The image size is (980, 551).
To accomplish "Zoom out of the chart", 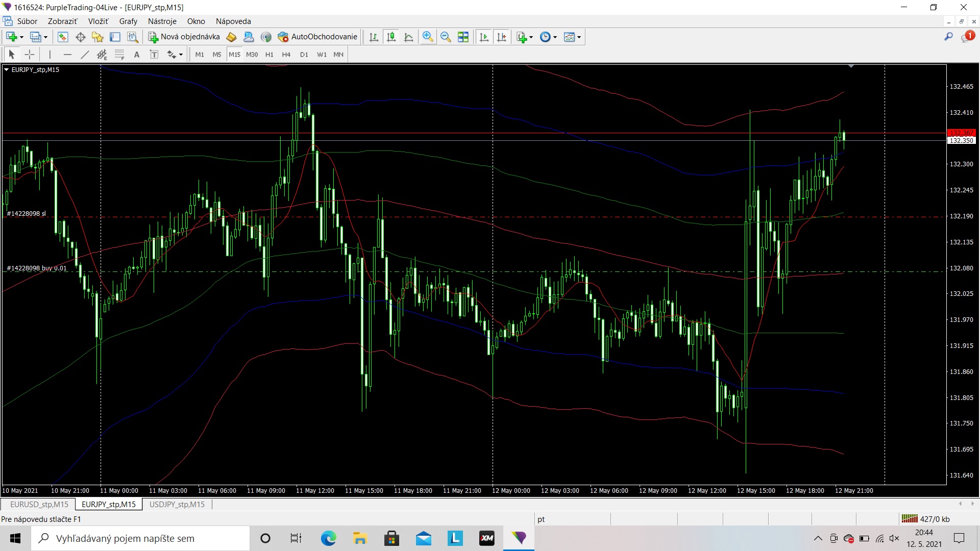I will pos(446,37).
